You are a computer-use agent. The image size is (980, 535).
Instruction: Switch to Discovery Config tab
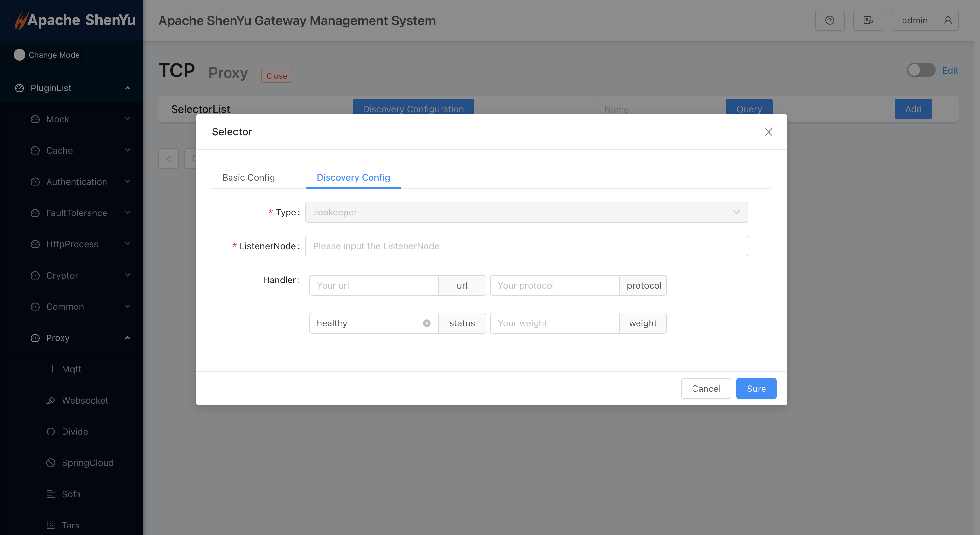[353, 177]
